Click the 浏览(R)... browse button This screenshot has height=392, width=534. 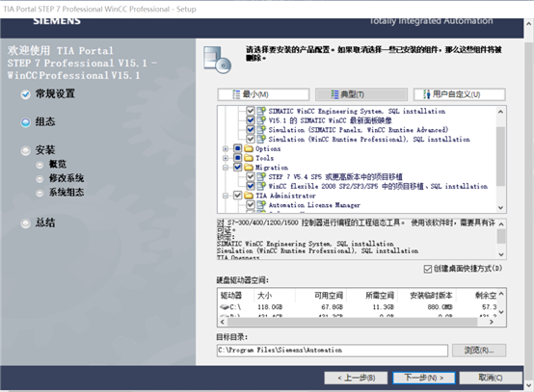click(479, 351)
